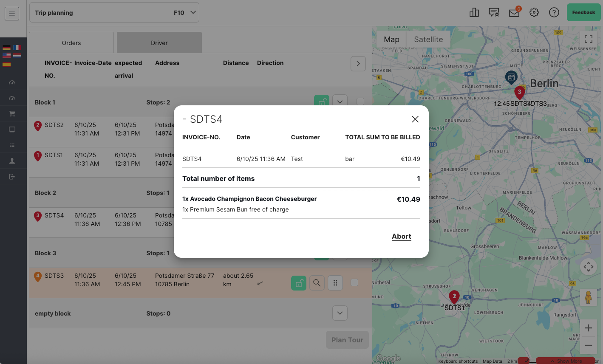Open the help question mark icon
The width and height of the screenshot is (603, 364).
click(554, 12)
